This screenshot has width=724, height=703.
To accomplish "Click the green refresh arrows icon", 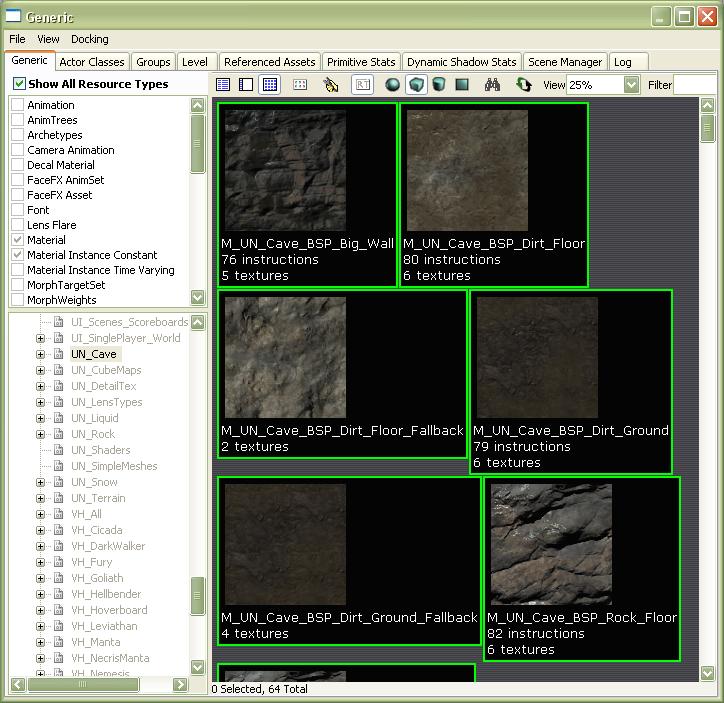I will 523,85.
